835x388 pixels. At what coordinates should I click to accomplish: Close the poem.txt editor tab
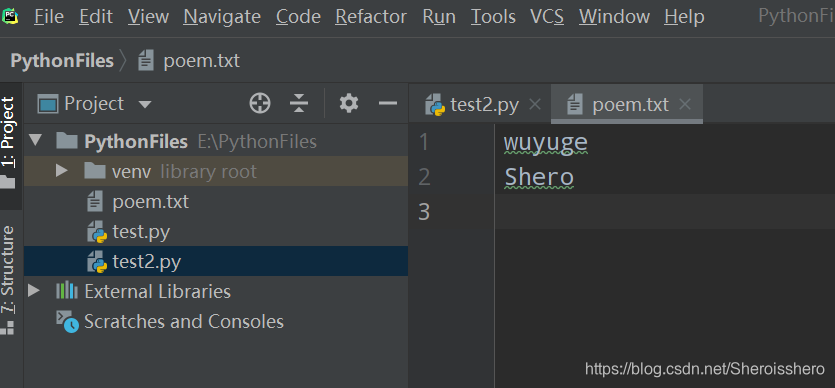685,104
